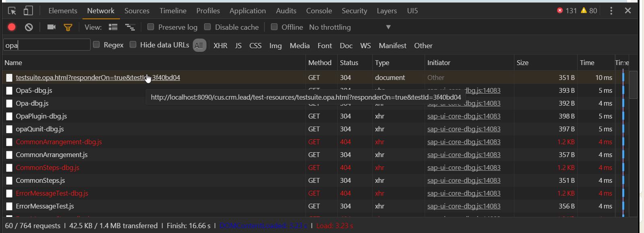The width and height of the screenshot is (644, 233).
Task: Filter requests by Other
Action: click(x=423, y=46)
